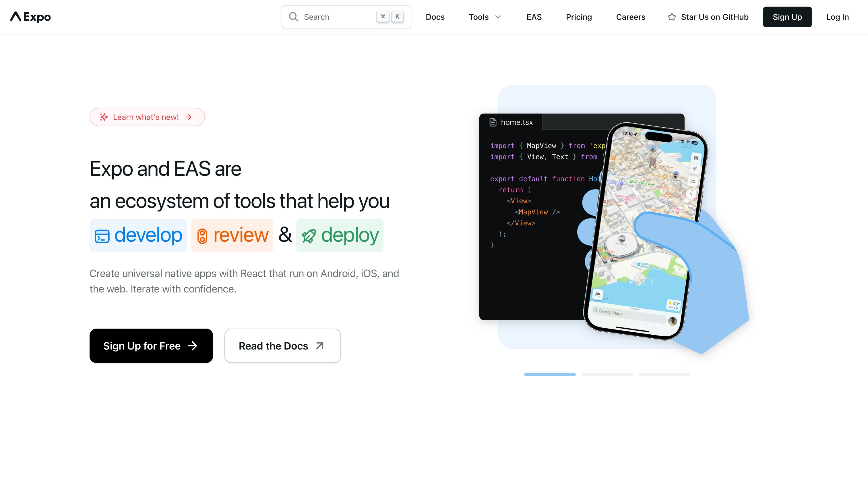Open the Learn what's new announcement
The width and height of the screenshot is (868, 480).
[x=147, y=117]
